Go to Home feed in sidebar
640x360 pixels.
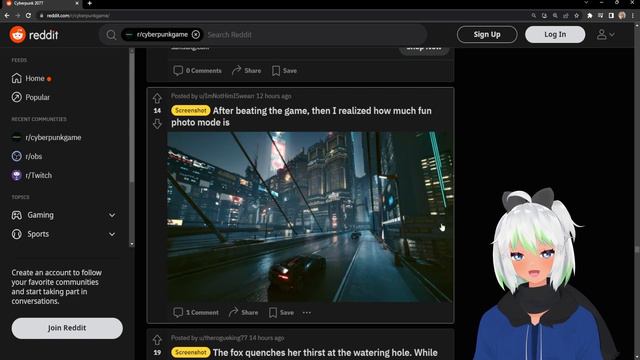pos(35,78)
